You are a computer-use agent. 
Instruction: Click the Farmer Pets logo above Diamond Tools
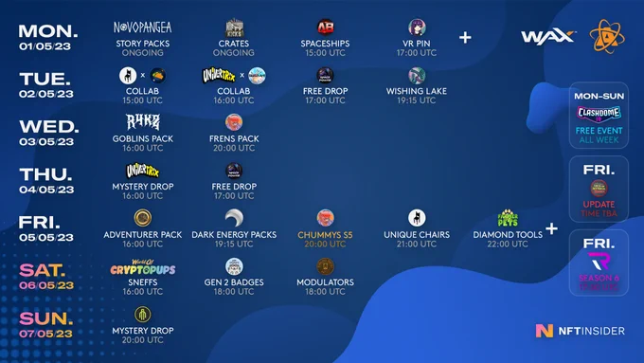pyautogui.click(x=508, y=218)
